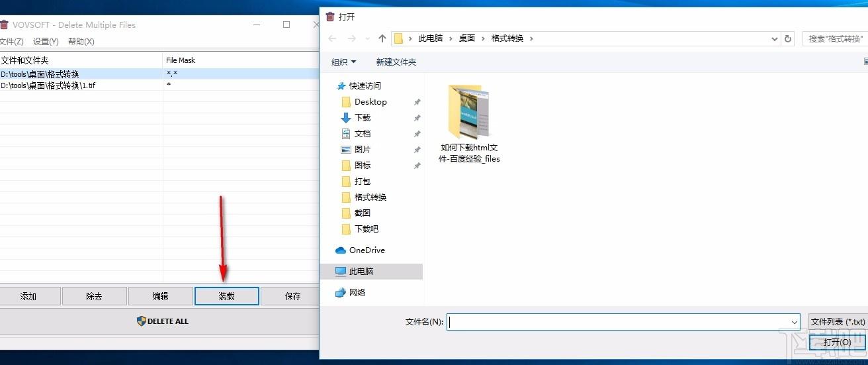This screenshot has height=365, width=868.
Task: Open 下载 in quick access
Action: coord(363,118)
